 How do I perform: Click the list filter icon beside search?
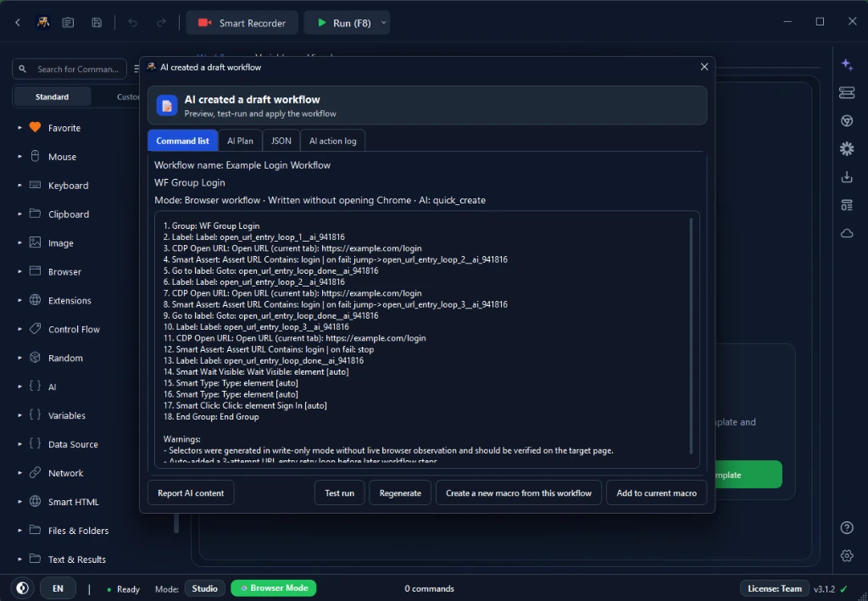pyautogui.click(x=136, y=70)
